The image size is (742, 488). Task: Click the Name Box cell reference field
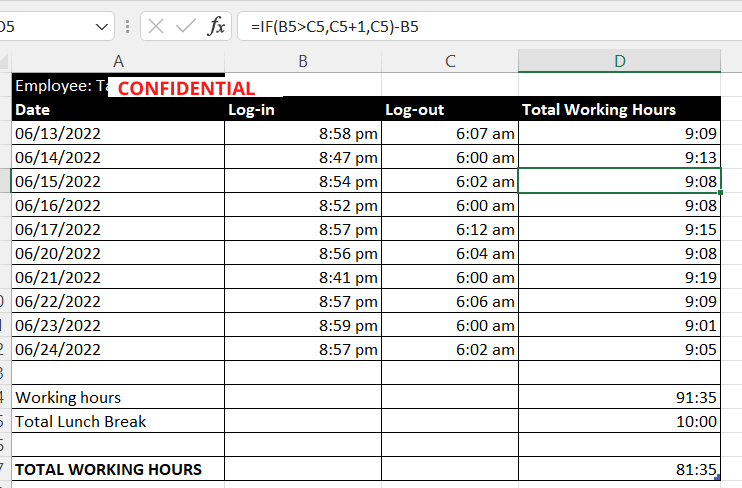[45, 27]
